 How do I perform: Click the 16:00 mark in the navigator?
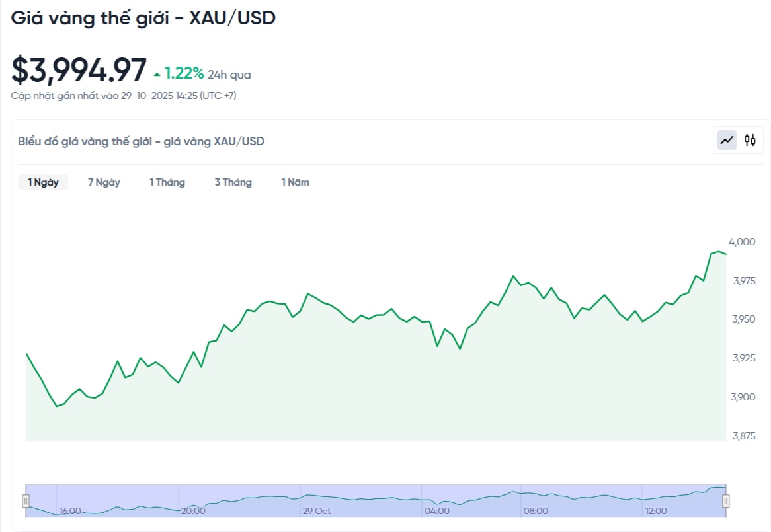[70, 511]
